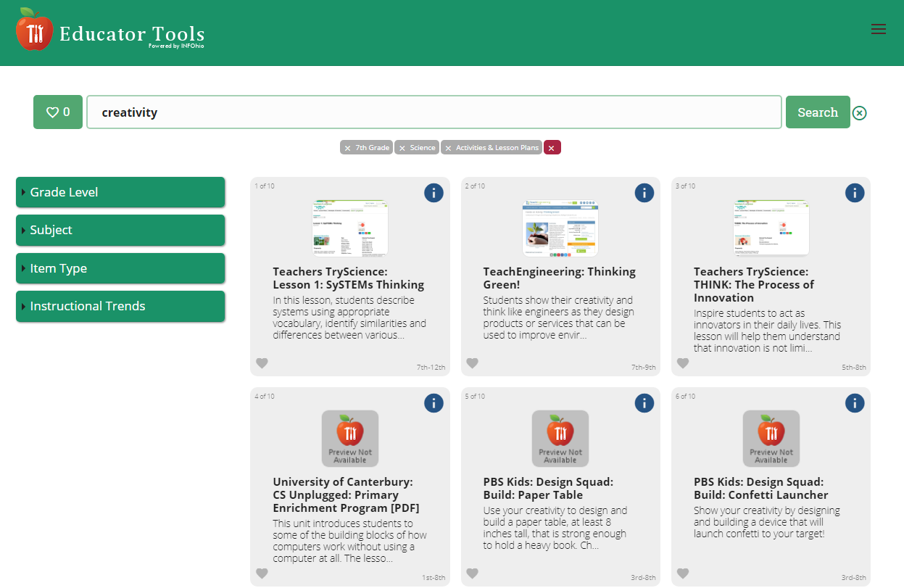Favorite Confetti Launcher card with heart
Screen dimensions: 904x588
[683, 573]
